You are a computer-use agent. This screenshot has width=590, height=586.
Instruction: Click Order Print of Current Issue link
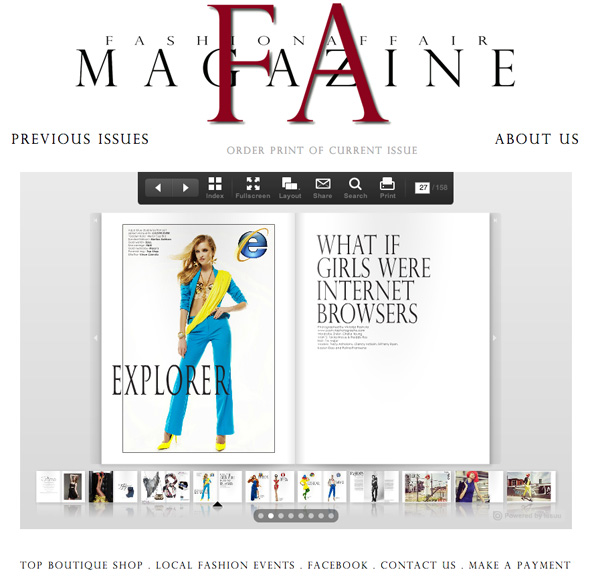click(322, 151)
